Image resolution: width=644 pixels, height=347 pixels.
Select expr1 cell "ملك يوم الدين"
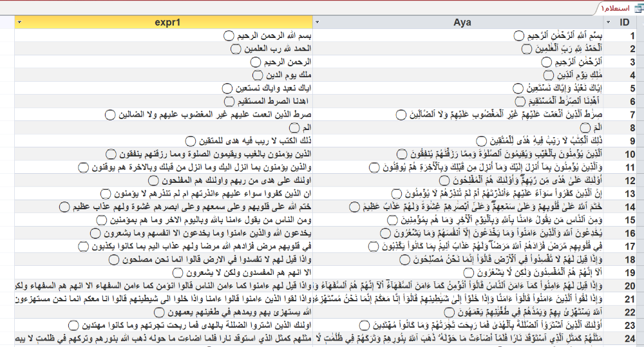tap(164, 75)
